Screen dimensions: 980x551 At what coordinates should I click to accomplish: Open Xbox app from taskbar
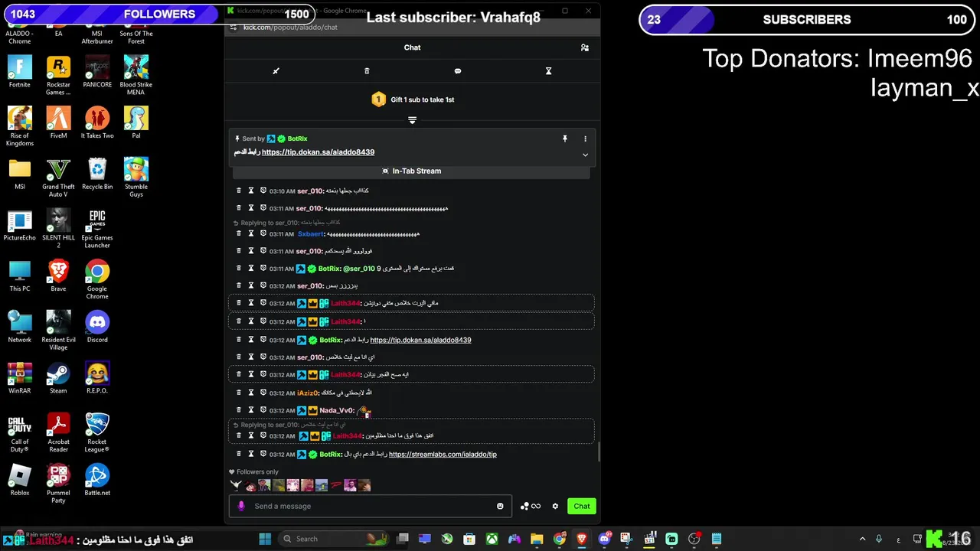coord(492,539)
